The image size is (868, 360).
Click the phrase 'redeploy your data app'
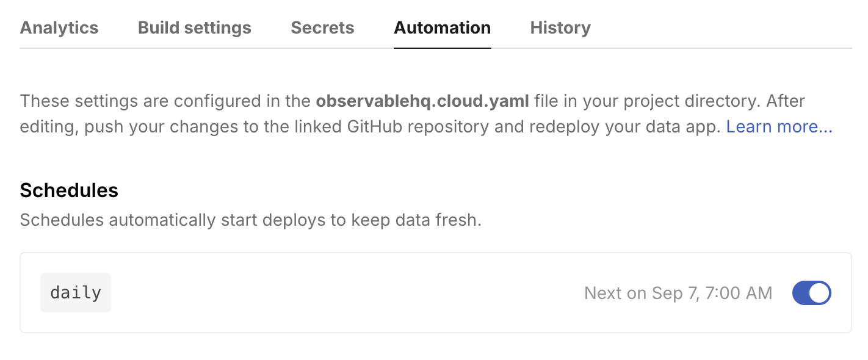[624, 127]
